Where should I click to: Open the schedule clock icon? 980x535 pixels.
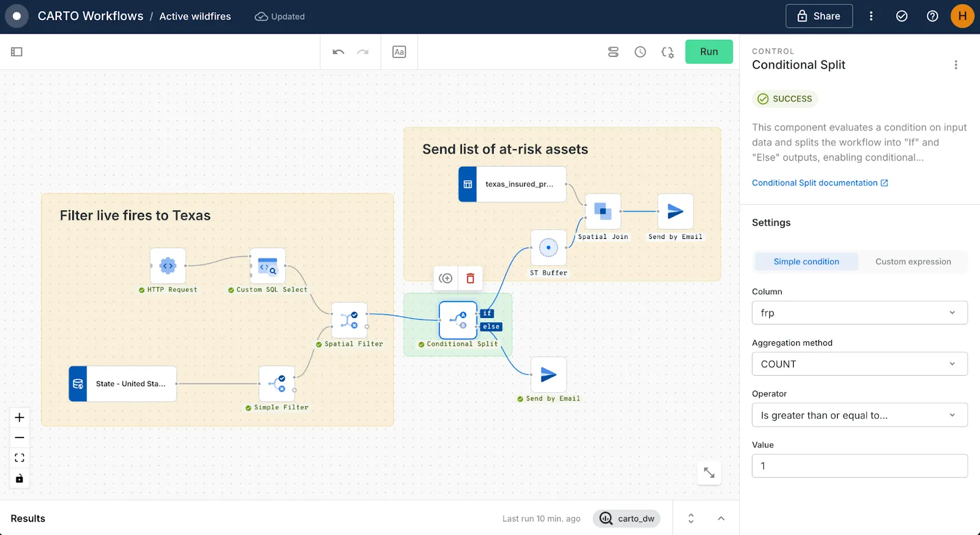(x=640, y=52)
